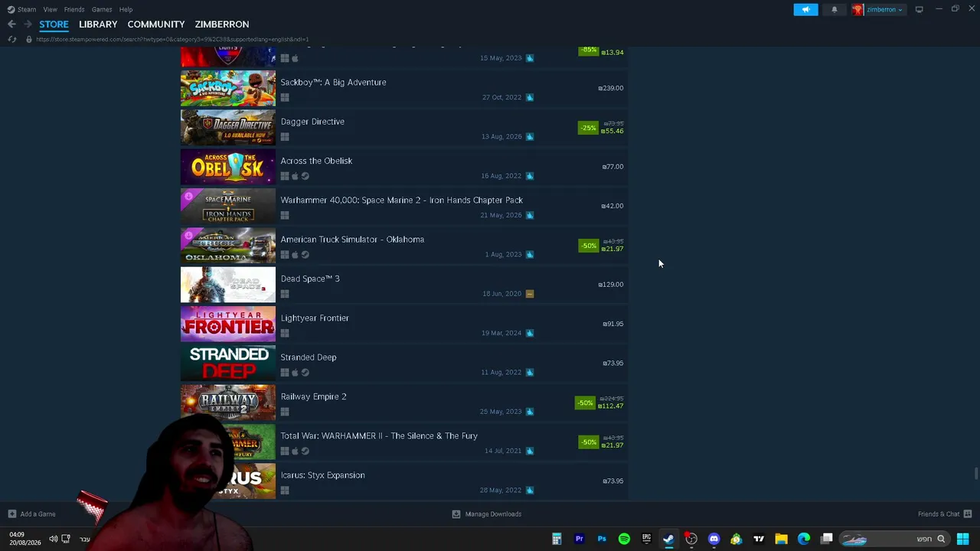
Task: Open Microsoft Edge from the taskbar
Action: (x=804, y=539)
